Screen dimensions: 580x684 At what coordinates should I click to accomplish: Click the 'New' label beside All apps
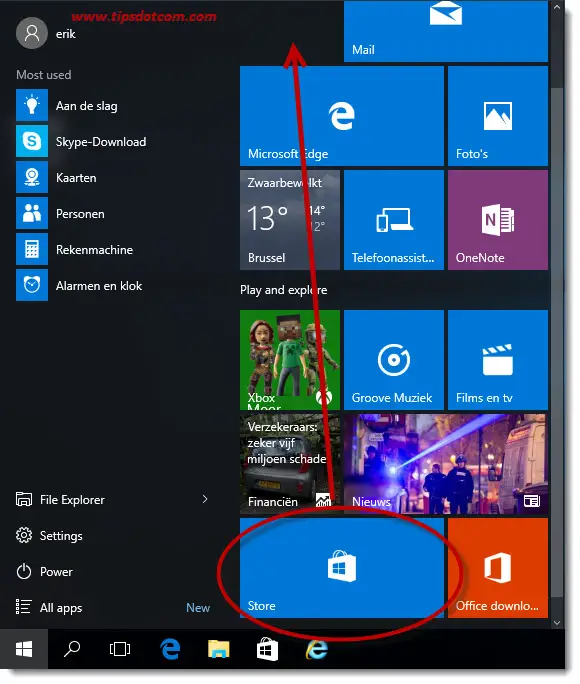198,608
